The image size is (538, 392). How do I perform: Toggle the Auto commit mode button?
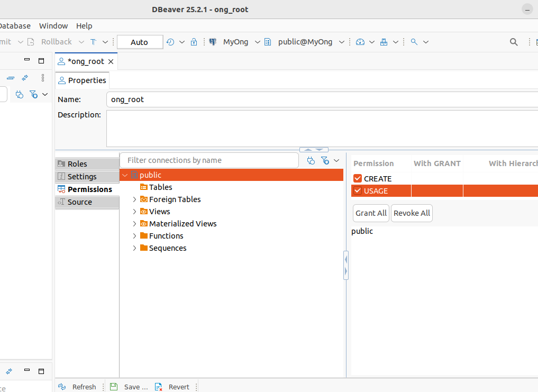pos(140,42)
